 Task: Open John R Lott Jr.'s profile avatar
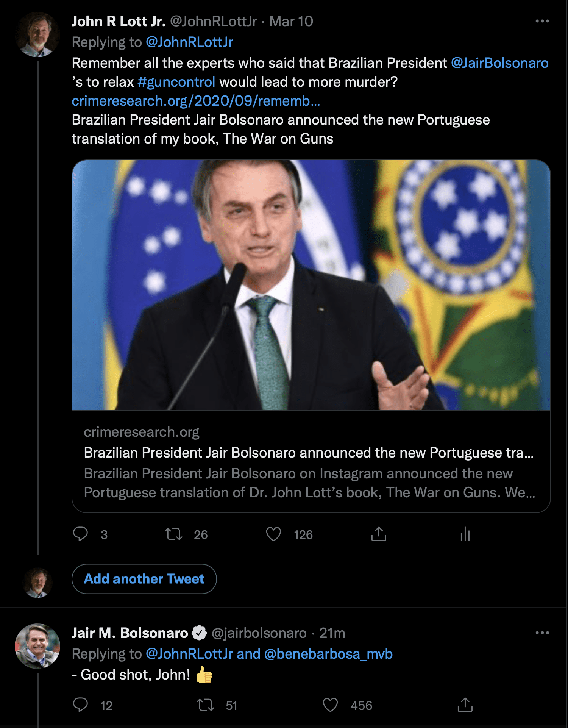coord(37,34)
